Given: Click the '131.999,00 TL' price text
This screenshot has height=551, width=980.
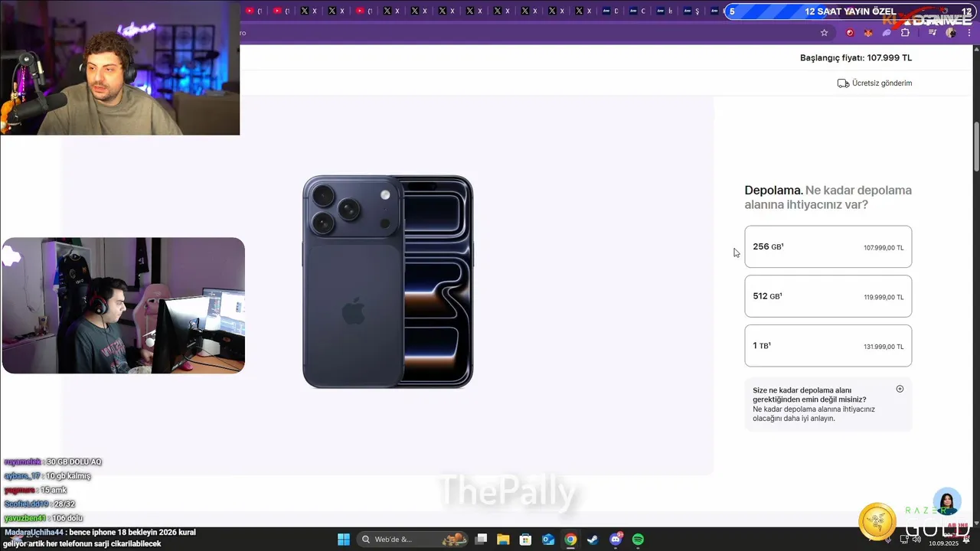Looking at the screenshot, I should click(x=884, y=347).
